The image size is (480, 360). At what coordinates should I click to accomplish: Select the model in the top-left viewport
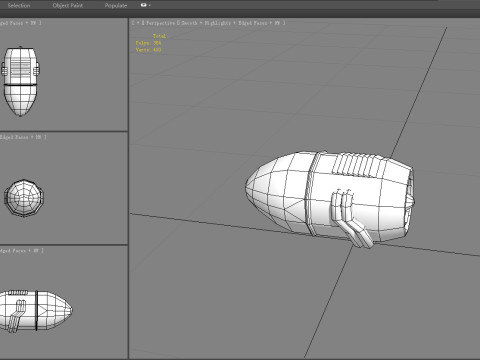click(21, 81)
